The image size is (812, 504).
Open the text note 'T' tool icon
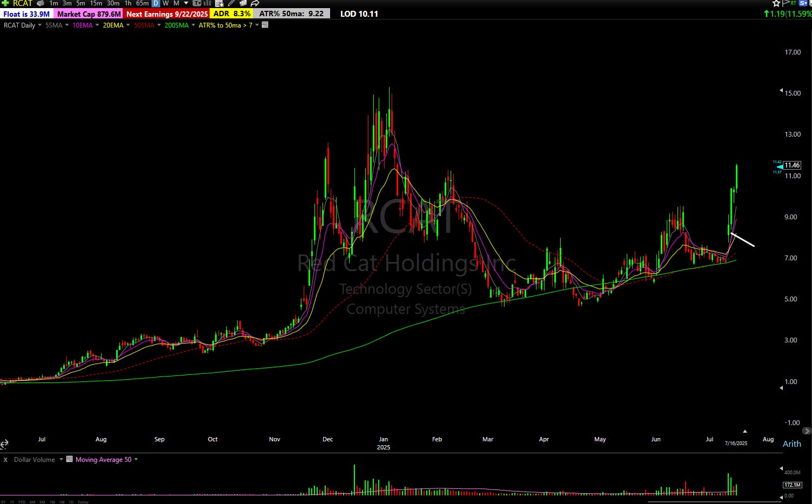click(x=197, y=3)
